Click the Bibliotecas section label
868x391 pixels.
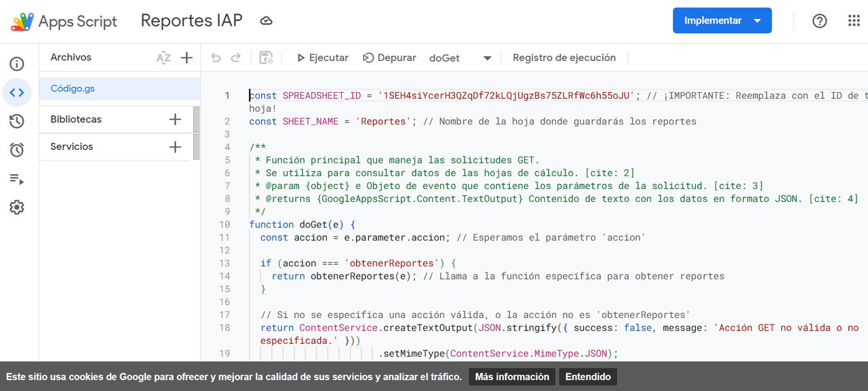[76, 119]
